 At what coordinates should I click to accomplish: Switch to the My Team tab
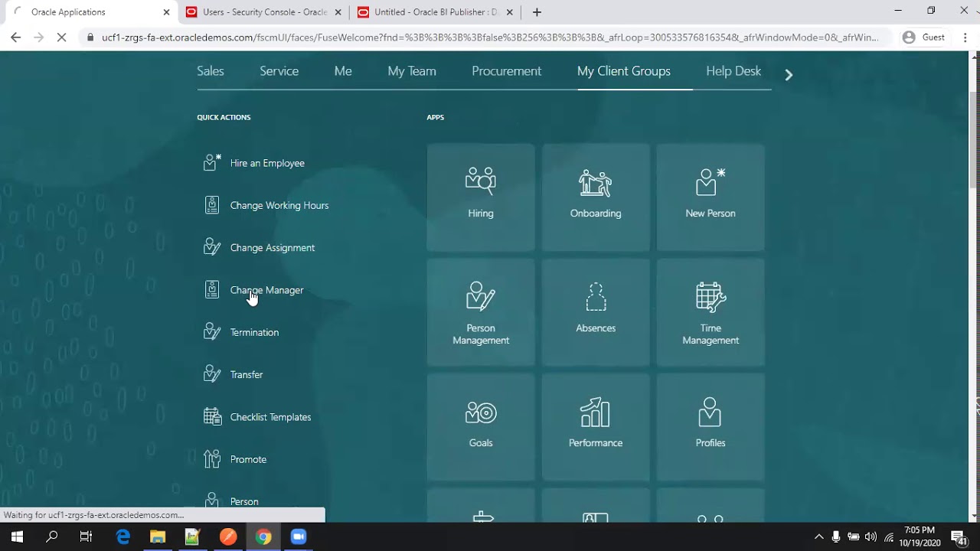click(x=412, y=71)
